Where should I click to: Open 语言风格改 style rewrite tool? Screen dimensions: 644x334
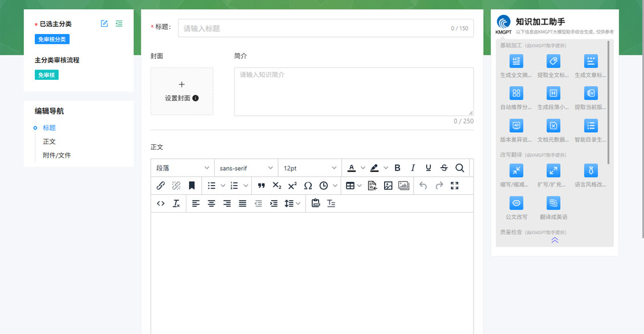[590, 176]
